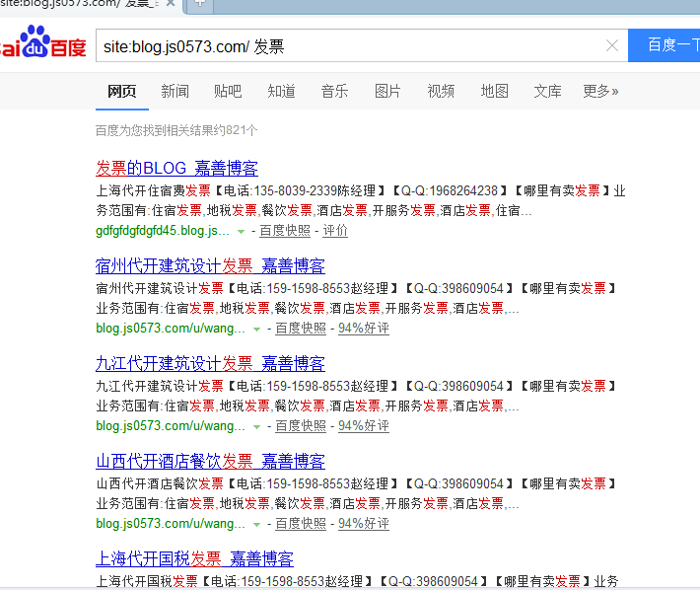Expand URL dropdown arrow under 九江 result
700x590 pixels.
256,427
